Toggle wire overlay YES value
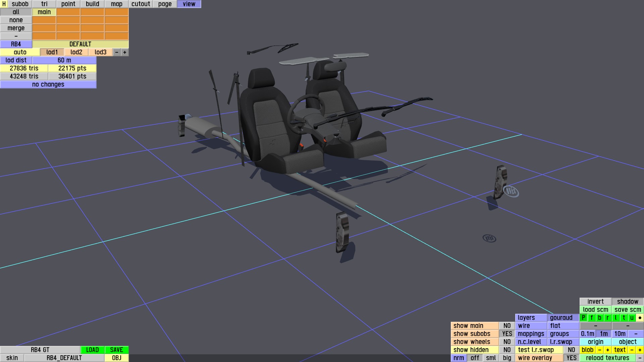Image resolution: width=644 pixels, height=362 pixels. 571,358
